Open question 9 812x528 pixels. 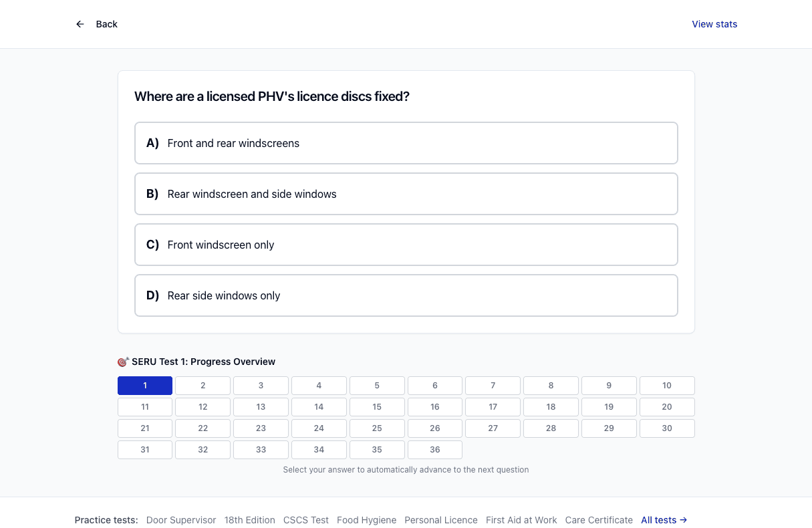(x=609, y=386)
